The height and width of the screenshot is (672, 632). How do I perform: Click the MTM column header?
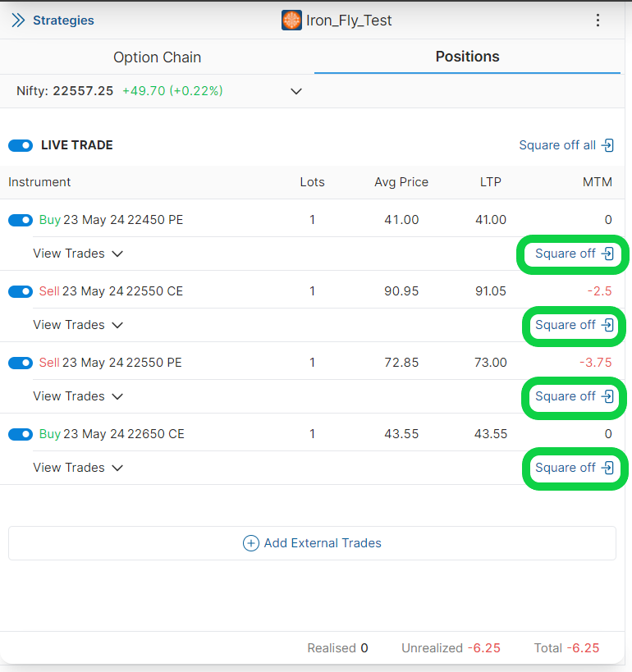coord(598,182)
